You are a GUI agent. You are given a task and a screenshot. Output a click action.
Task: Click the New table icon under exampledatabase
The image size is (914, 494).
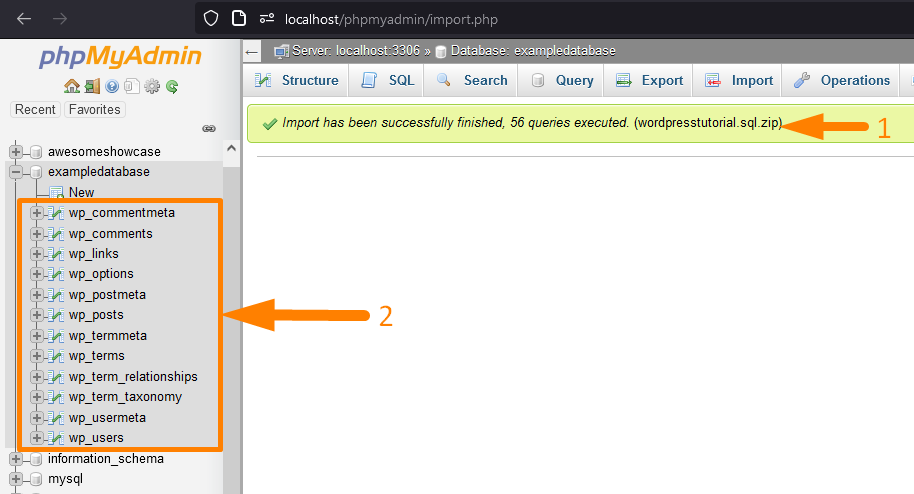tap(57, 192)
